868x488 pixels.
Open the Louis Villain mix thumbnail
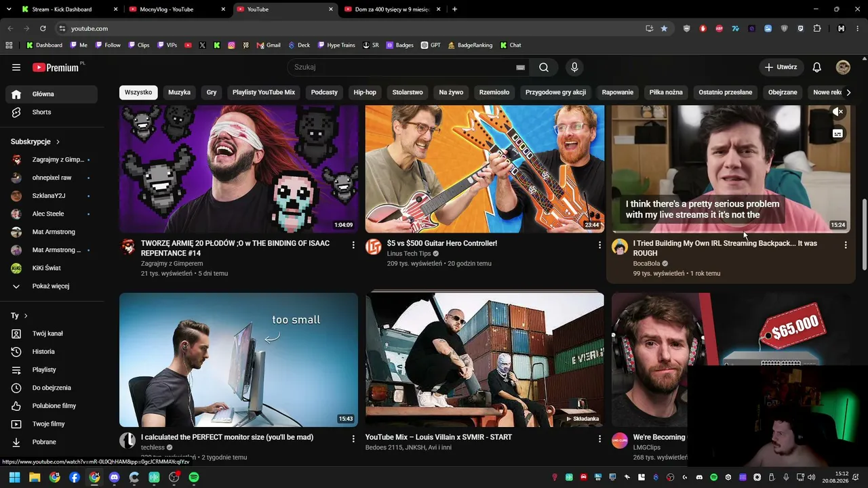[x=485, y=360]
